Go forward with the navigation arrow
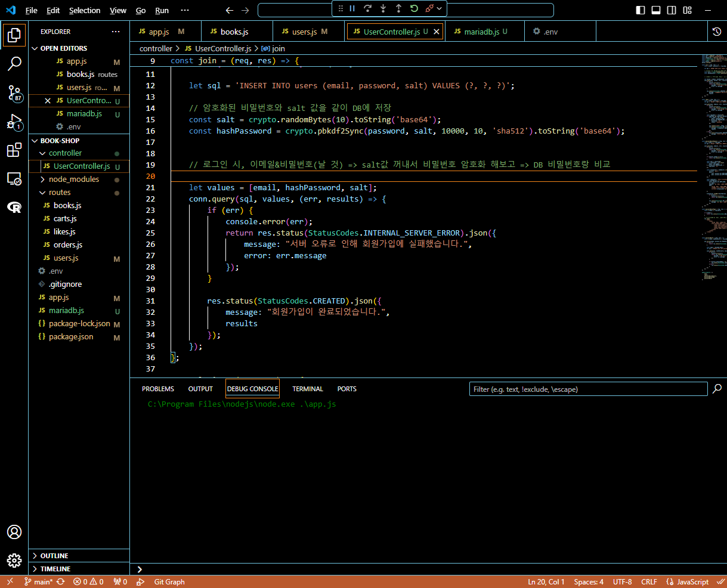Image resolution: width=727 pixels, height=588 pixels. [x=245, y=10]
